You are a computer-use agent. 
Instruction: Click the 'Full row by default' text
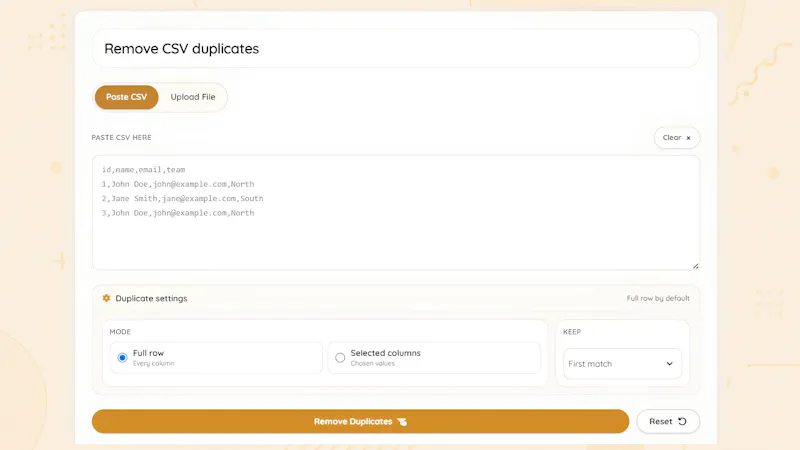click(658, 298)
